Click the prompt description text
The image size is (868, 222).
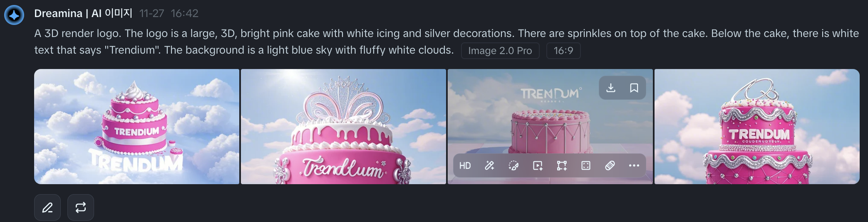[446, 42]
